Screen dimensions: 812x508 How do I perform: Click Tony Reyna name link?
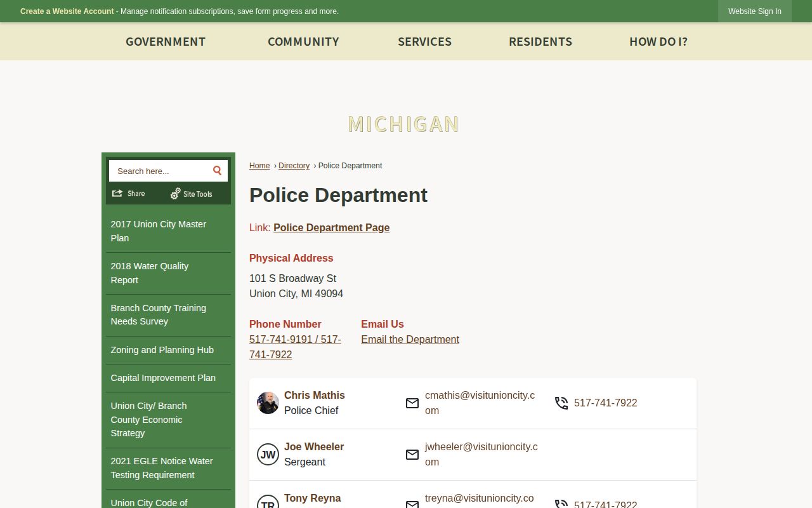[313, 498]
